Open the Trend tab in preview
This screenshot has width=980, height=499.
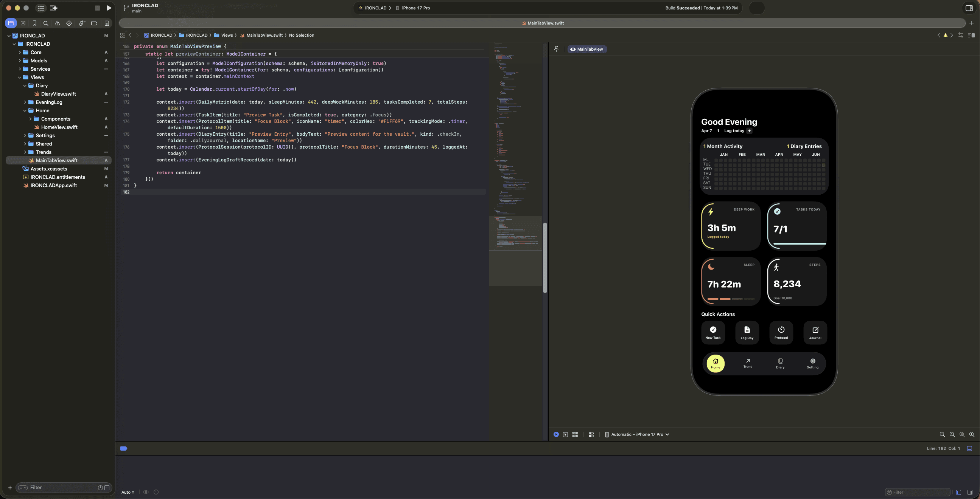pos(748,363)
